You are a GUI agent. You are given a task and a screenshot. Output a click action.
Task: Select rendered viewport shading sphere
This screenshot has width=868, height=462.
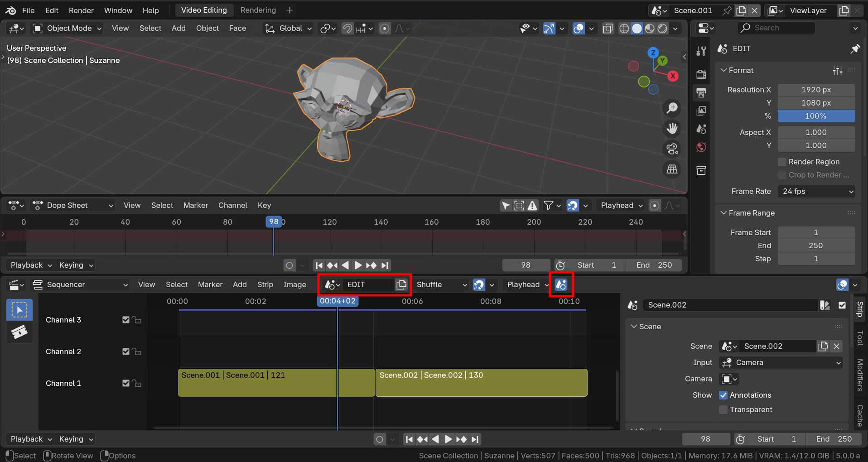coord(662,29)
